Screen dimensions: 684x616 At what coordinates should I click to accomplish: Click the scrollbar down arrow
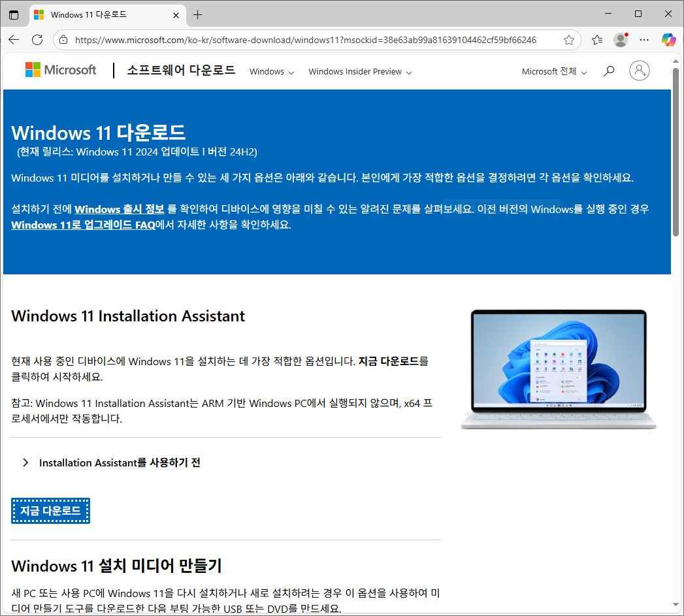point(676,605)
